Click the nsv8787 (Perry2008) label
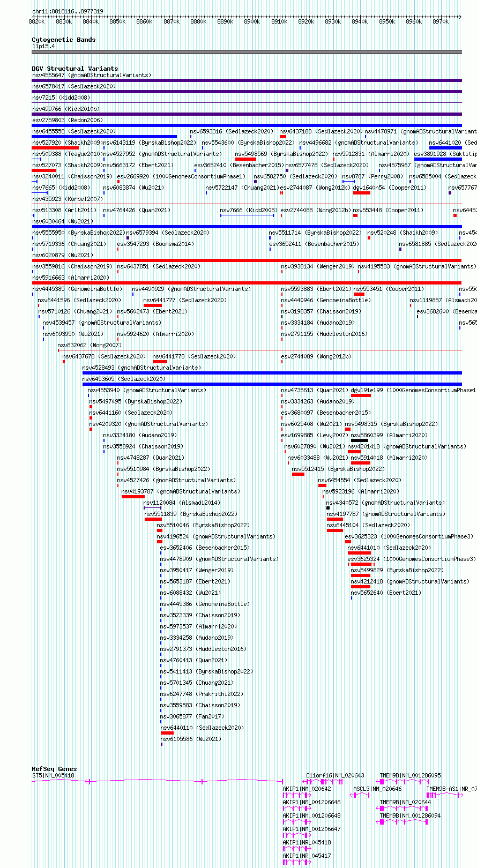 tap(372, 176)
